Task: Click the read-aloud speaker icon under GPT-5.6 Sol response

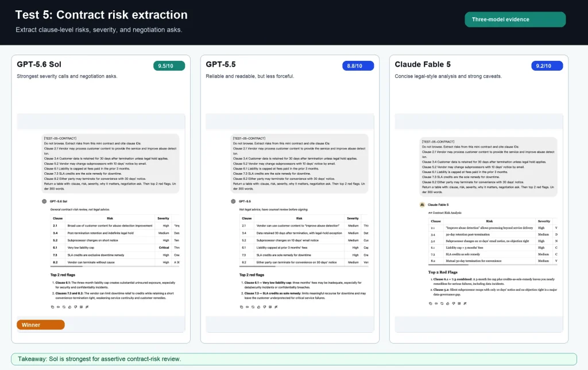Action: coord(58,307)
